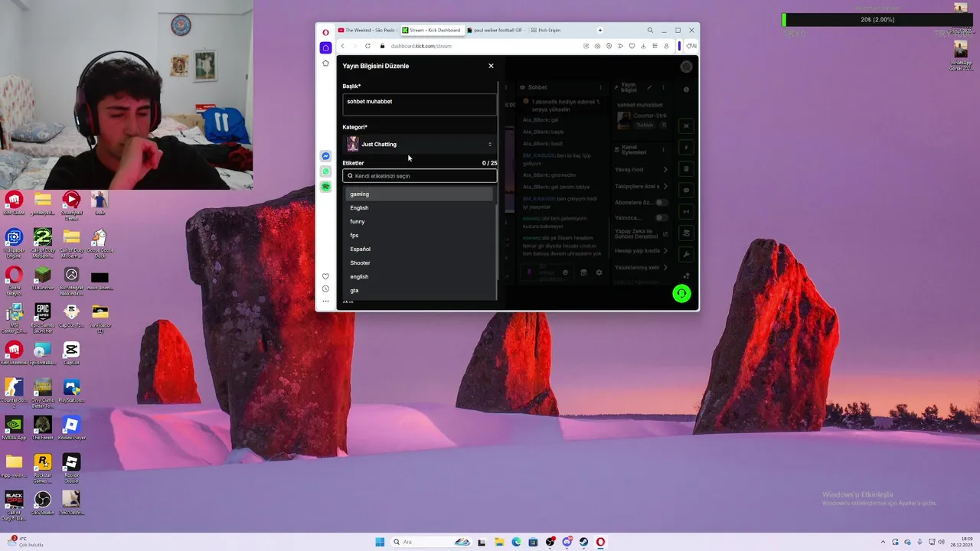Go back in browser

[342, 46]
